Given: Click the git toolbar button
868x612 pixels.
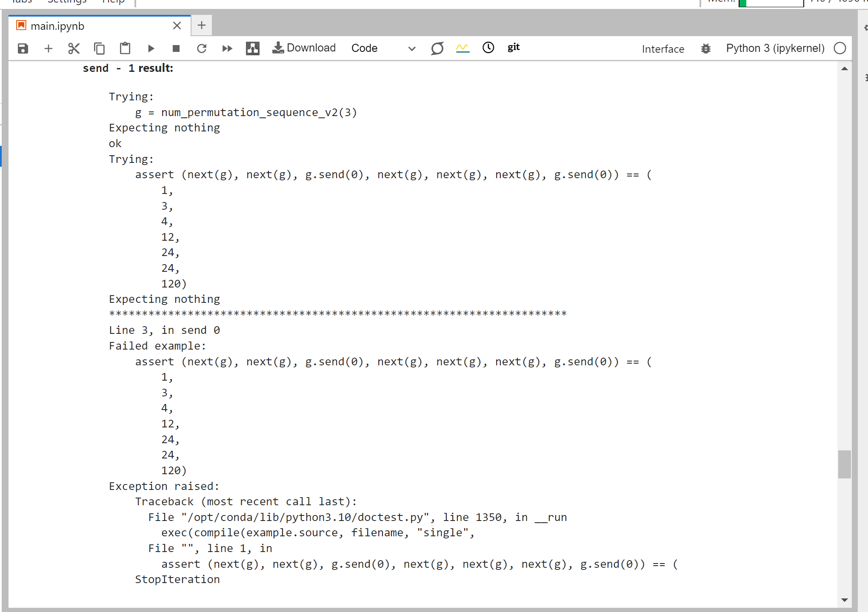Looking at the screenshot, I should 514,48.
